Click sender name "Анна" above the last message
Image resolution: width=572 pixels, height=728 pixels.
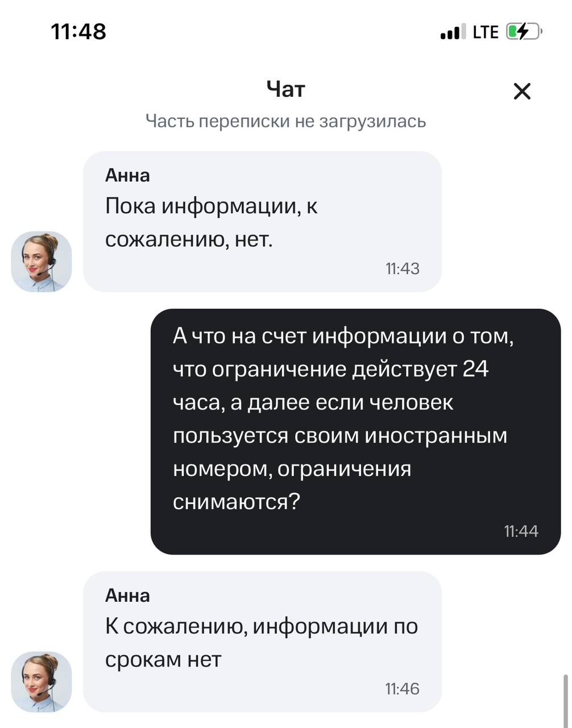click(127, 595)
